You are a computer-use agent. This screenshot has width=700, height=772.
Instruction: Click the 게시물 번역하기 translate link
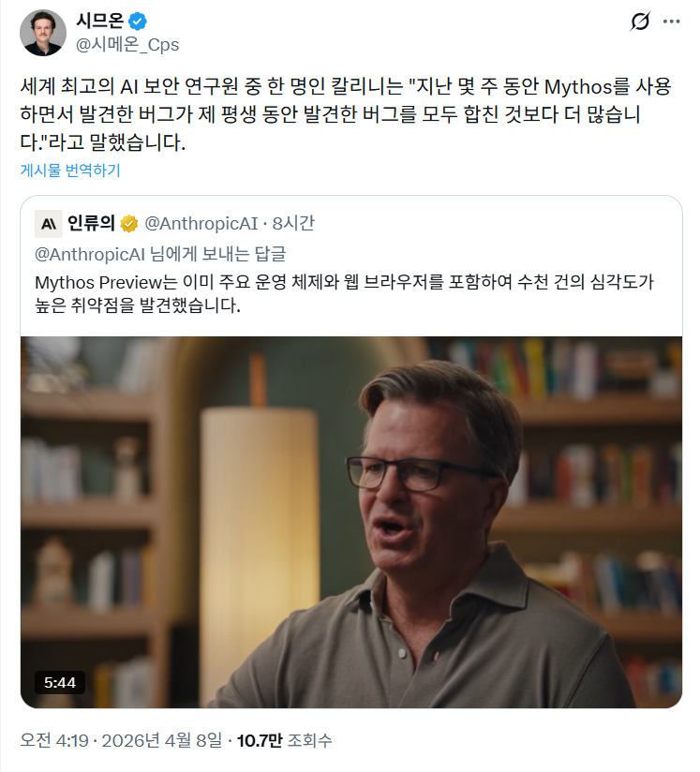70,170
